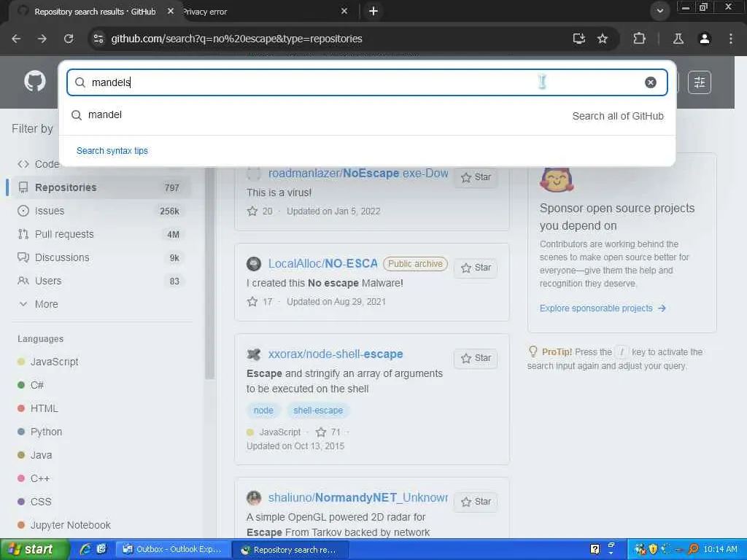The width and height of the screenshot is (747, 560).
Task: Open Chrome Labs flask icon
Action: (x=678, y=39)
